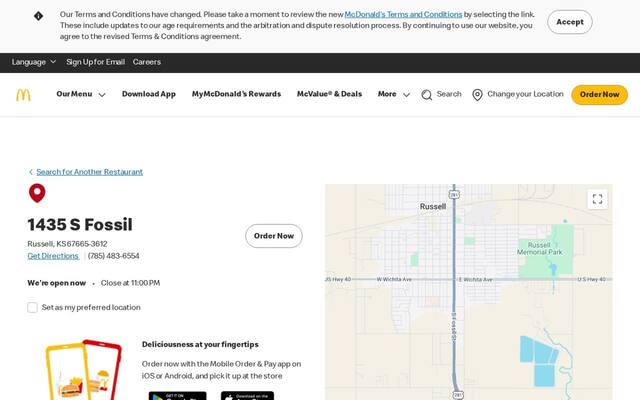Click the Russell town label on map

click(433, 207)
